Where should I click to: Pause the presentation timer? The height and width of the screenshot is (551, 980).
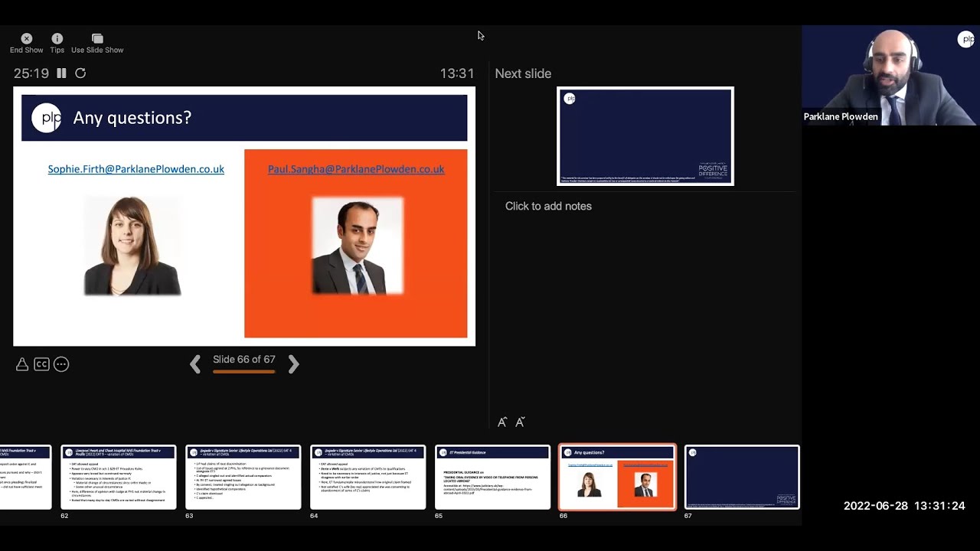point(61,73)
